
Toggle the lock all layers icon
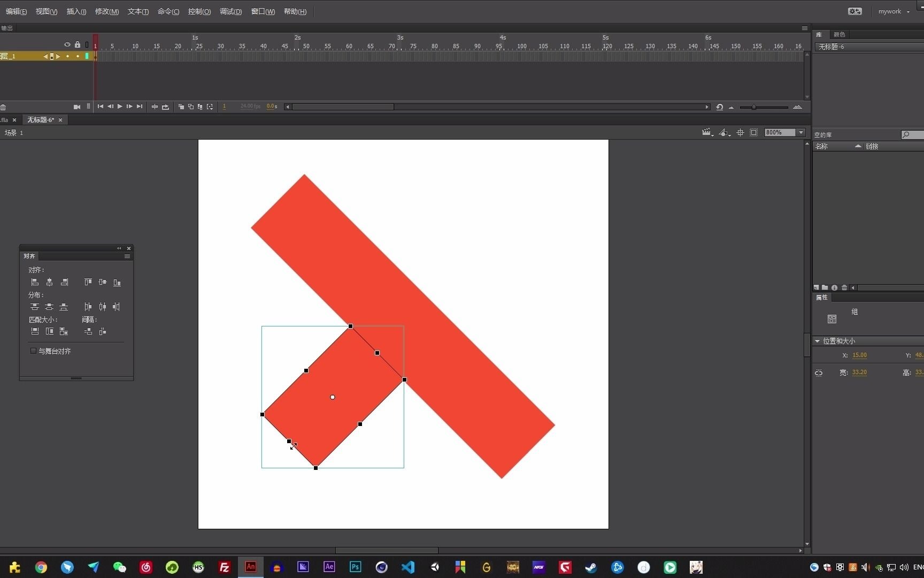[78, 45]
